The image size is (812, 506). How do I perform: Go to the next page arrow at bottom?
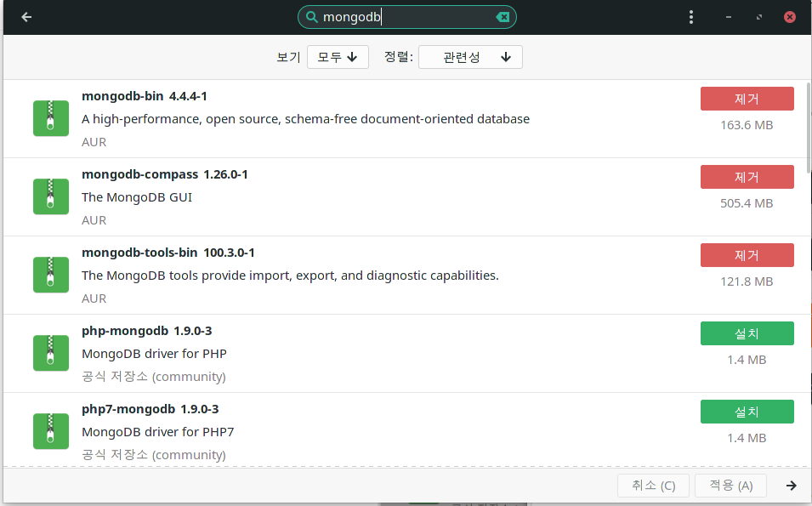[791, 486]
